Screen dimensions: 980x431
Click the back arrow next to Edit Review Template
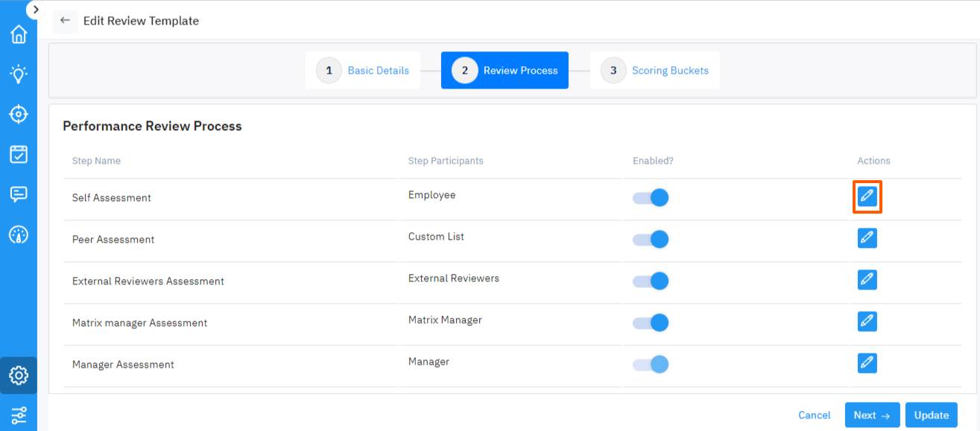[x=65, y=20]
